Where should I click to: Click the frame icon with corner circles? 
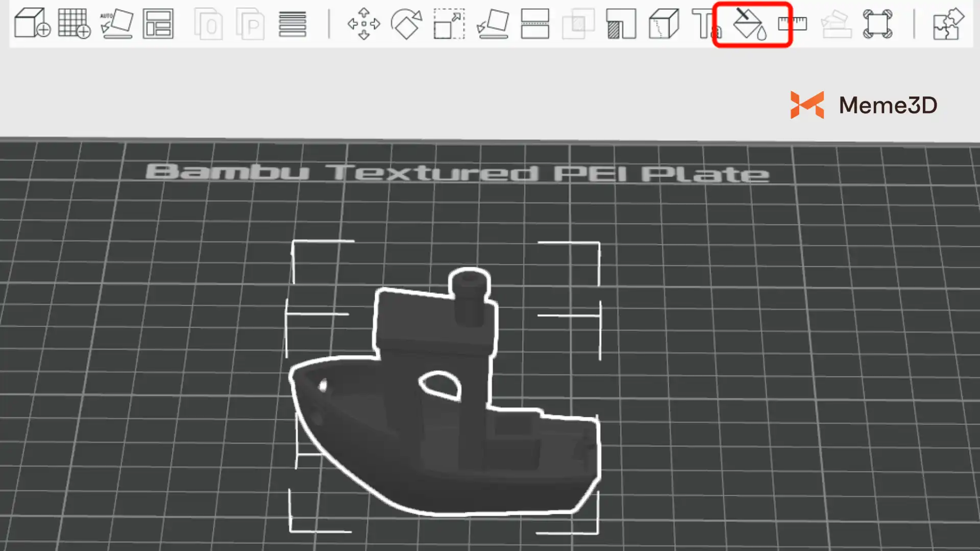point(877,23)
